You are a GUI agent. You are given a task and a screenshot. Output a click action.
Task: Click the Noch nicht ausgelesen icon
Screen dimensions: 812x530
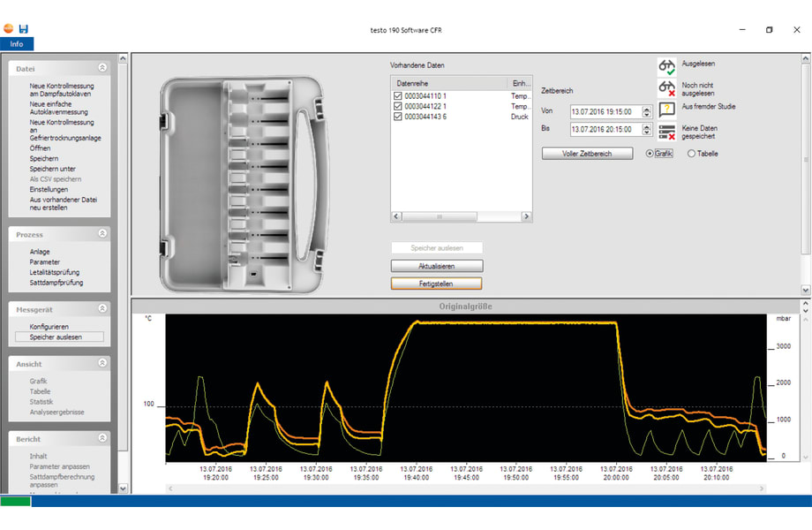coord(666,87)
